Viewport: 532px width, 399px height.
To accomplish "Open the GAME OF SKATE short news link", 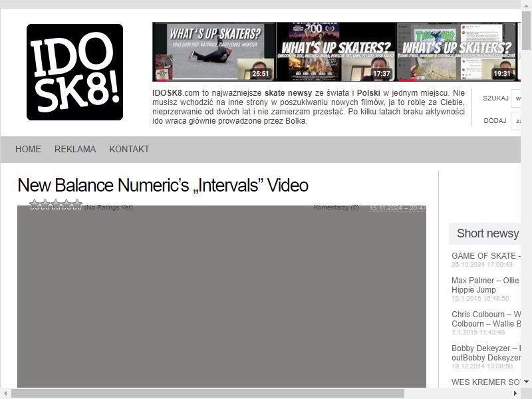I will [486, 256].
